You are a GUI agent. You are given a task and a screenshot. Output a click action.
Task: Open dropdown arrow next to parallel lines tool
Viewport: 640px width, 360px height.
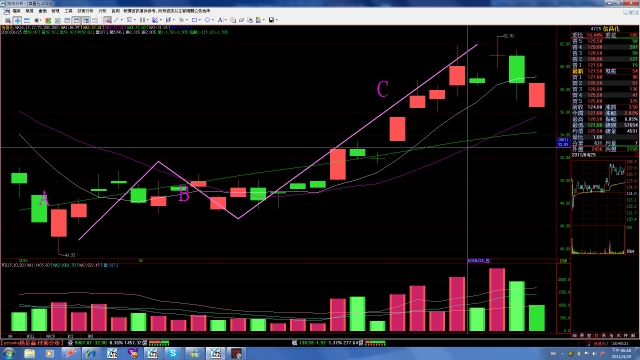click(x=148, y=20)
